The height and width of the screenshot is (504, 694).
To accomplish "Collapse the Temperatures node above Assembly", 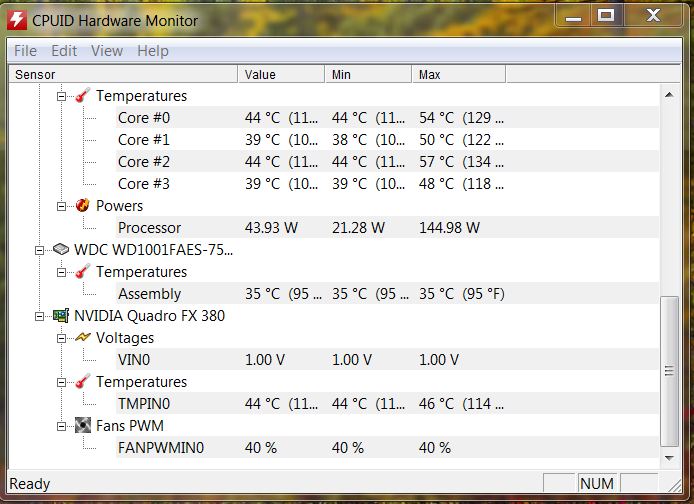I will [x=62, y=272].
